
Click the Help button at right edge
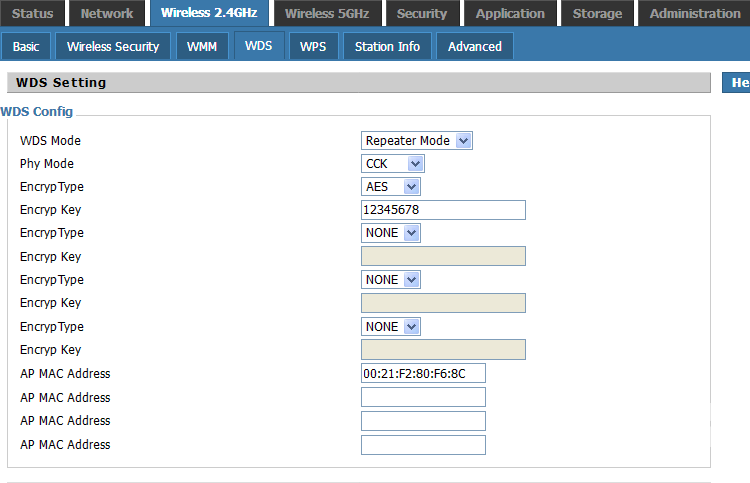tap(737, 83)
